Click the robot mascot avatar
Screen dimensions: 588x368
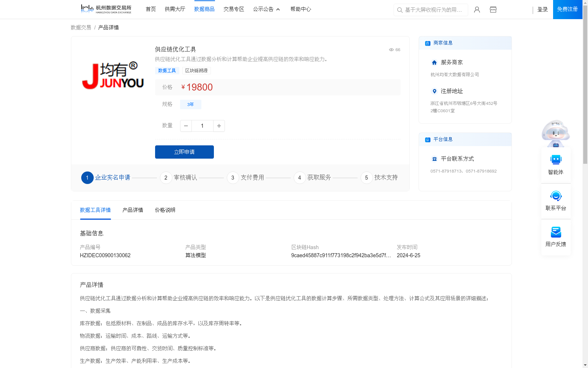click(x=556, y=133)
